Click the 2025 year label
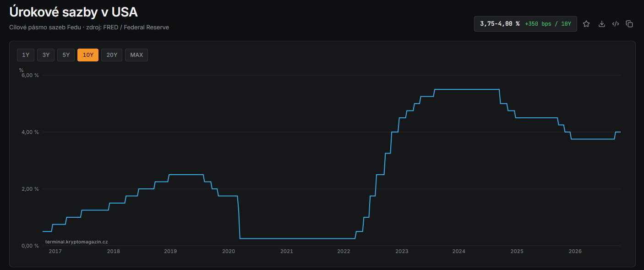Screen dimensions: 644x270 click(x=517, y=251)
